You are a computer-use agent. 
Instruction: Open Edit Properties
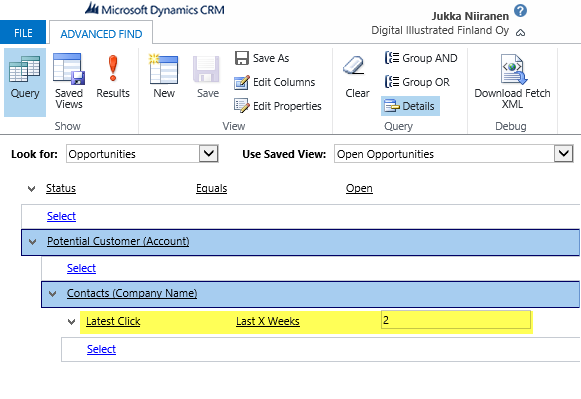[x=278, y=106]
